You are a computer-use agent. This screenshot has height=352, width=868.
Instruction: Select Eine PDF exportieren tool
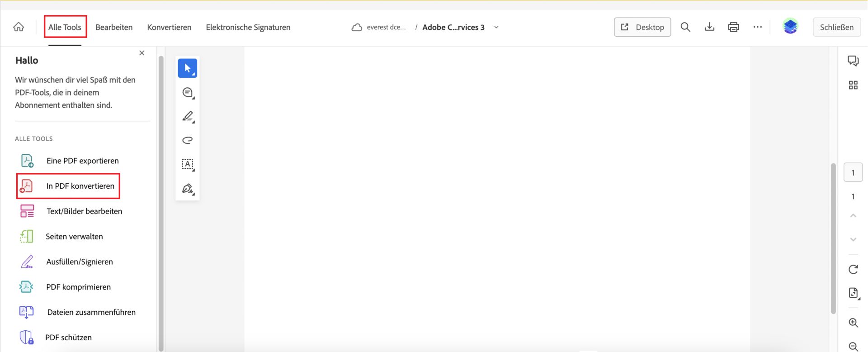(69, 161)
